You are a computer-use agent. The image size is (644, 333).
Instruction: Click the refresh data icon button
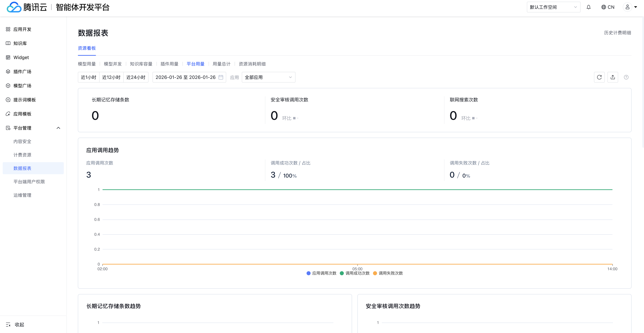pos(599,77)
